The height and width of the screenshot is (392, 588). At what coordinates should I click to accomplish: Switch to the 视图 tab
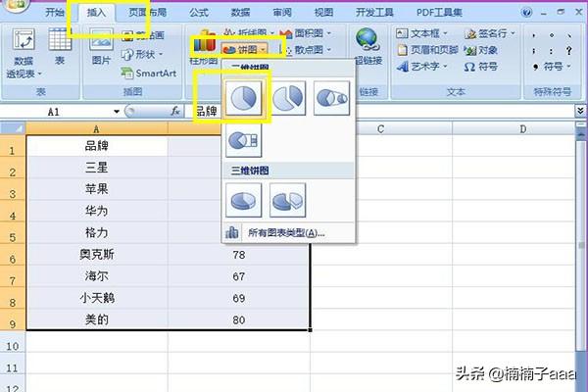pyautogui.click(x=323, y=13)
